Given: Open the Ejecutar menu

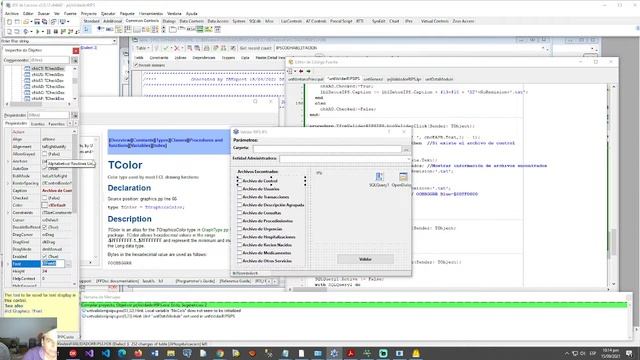Looking at the screenshot, I should pyautogui.click(x=108, y=13).
